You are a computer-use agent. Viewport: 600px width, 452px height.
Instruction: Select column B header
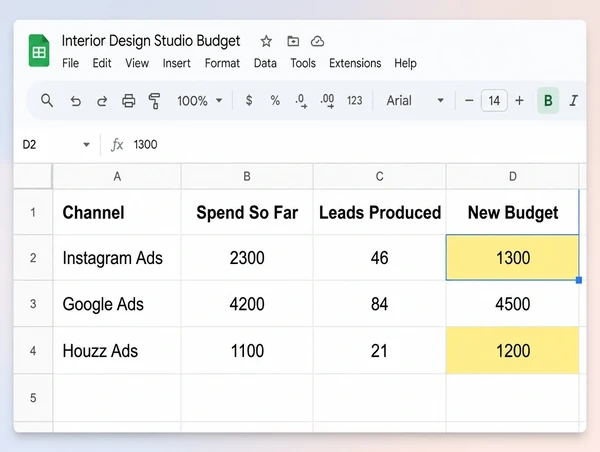[247, 176]
